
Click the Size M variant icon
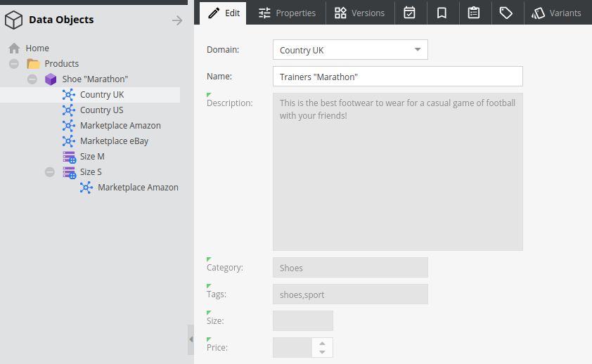(69, 157)
